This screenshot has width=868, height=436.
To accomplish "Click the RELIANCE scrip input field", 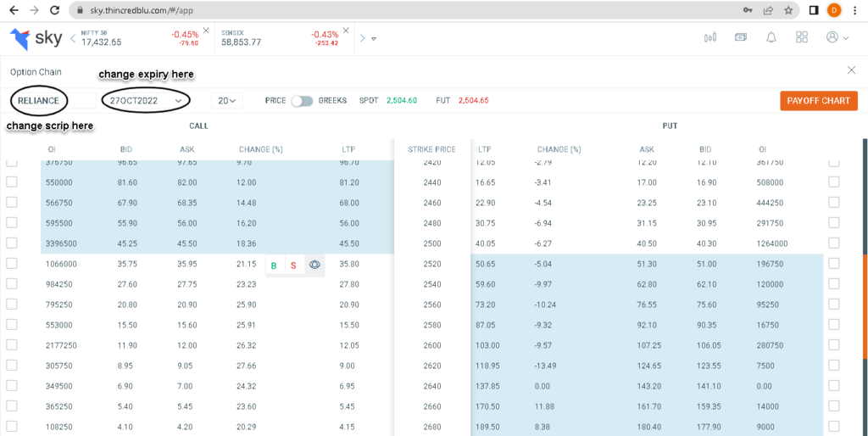I will [x=53, y=100].
